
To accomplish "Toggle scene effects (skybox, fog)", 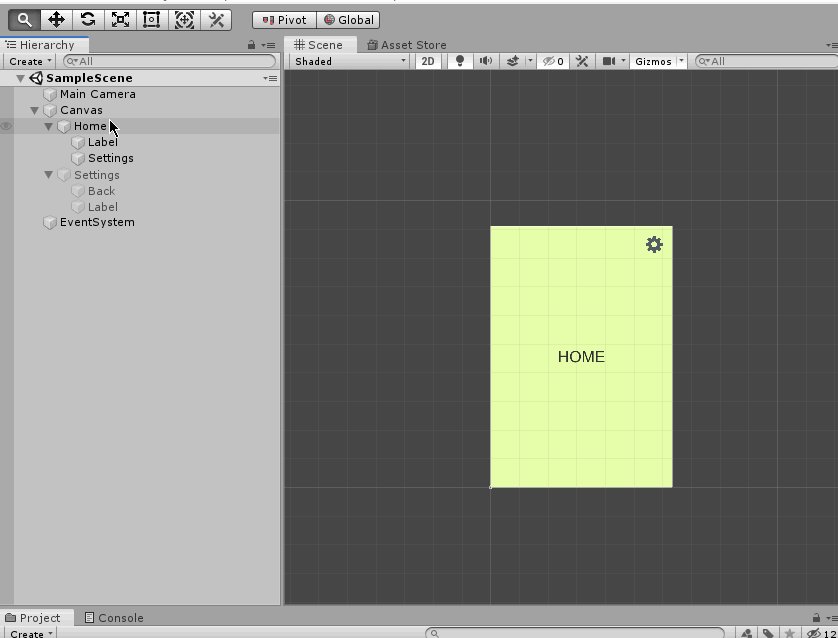I will click(x=513, y=61).
